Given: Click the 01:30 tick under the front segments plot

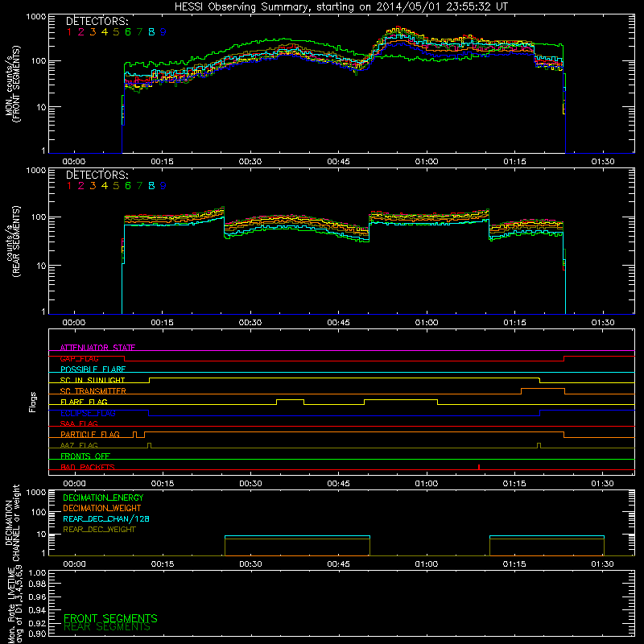Looking at the screenshot, I should [603, 162].
